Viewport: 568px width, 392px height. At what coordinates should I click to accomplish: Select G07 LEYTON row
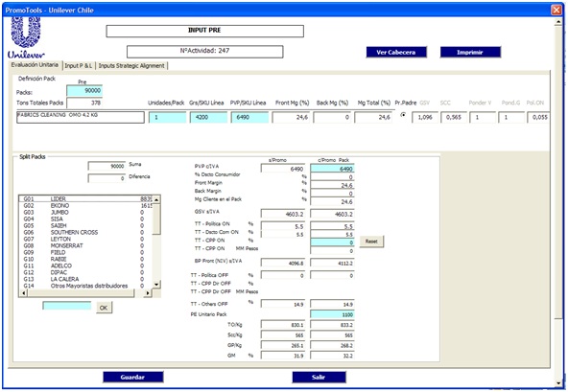pos(85,239)
